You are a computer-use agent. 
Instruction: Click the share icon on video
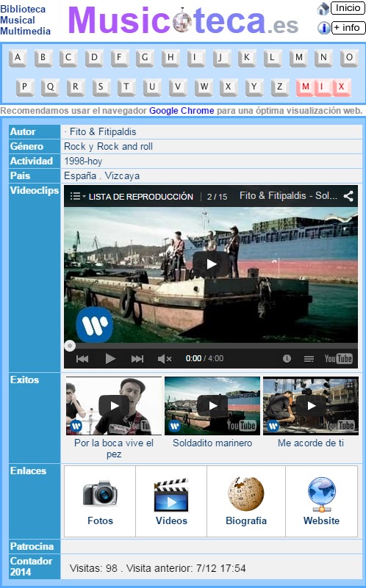[x=348, y=196]
